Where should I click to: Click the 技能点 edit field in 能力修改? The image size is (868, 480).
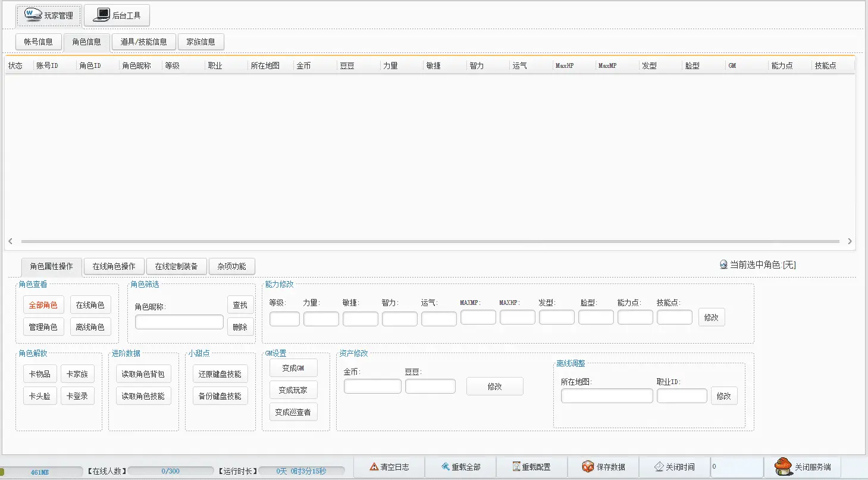(x=675, y=317)
